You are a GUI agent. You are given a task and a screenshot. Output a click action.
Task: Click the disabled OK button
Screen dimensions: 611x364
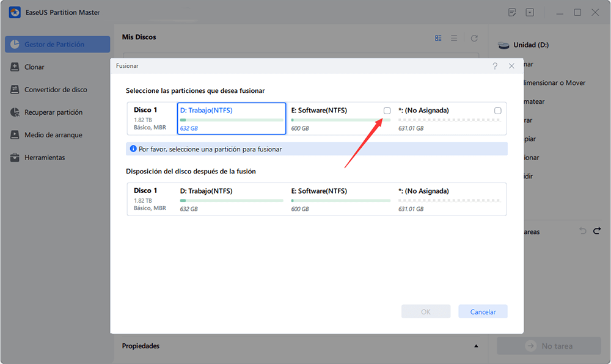(x=426, y=311)
